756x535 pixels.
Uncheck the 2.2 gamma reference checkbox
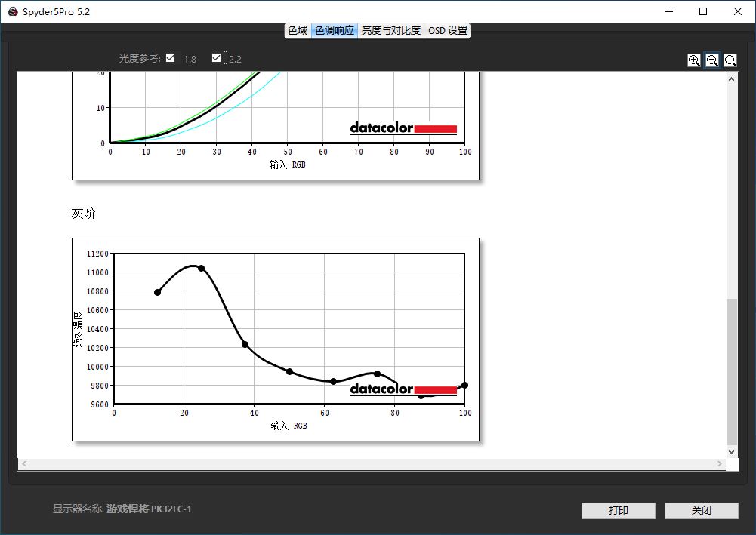tap(217, 58)
